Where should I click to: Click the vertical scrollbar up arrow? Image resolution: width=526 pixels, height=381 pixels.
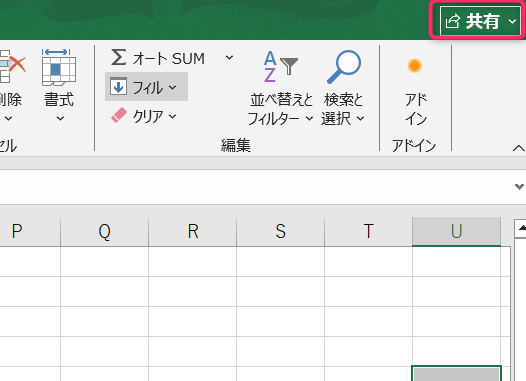[521, 229]
